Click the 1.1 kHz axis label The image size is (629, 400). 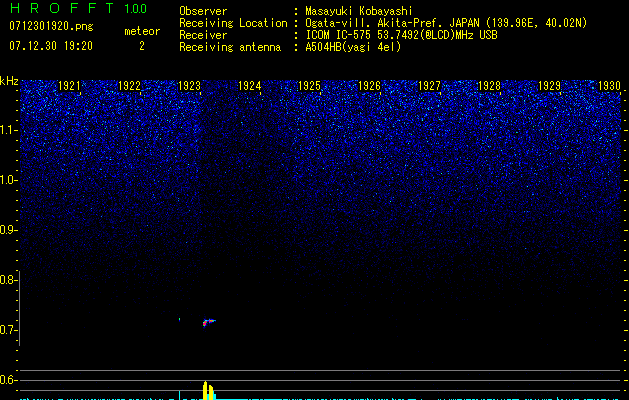pos(8,130)
